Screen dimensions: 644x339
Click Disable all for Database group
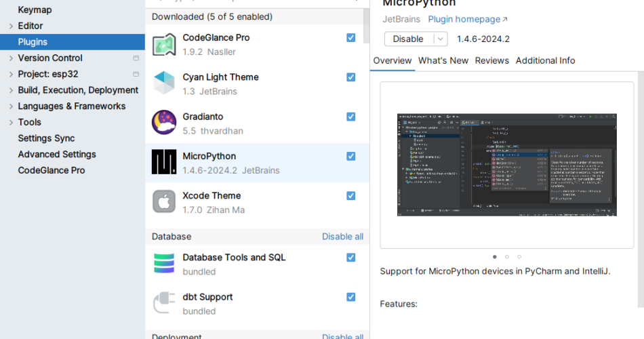tap(342, 237)
